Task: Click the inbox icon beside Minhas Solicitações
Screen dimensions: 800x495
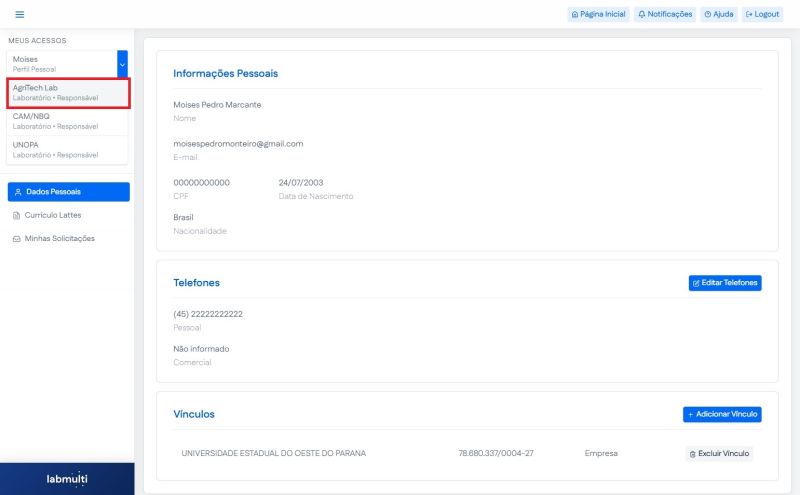Action: (x=16, y=239)
